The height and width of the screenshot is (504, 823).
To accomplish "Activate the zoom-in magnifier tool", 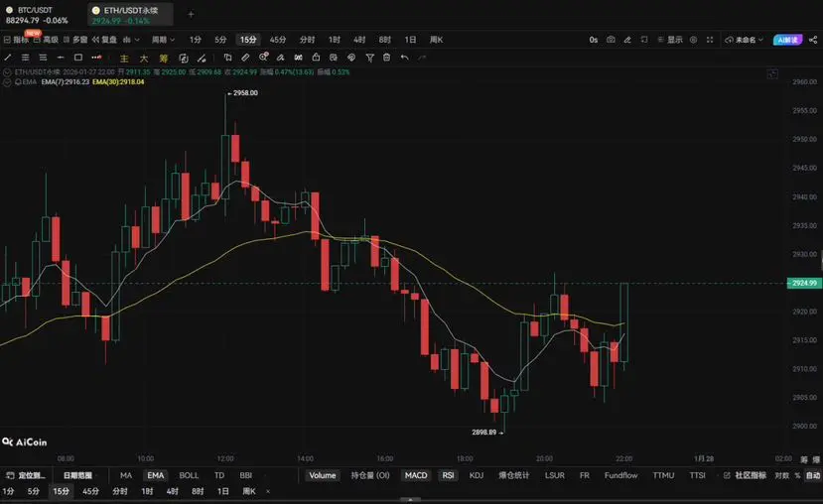I will (x=263, y=58).
